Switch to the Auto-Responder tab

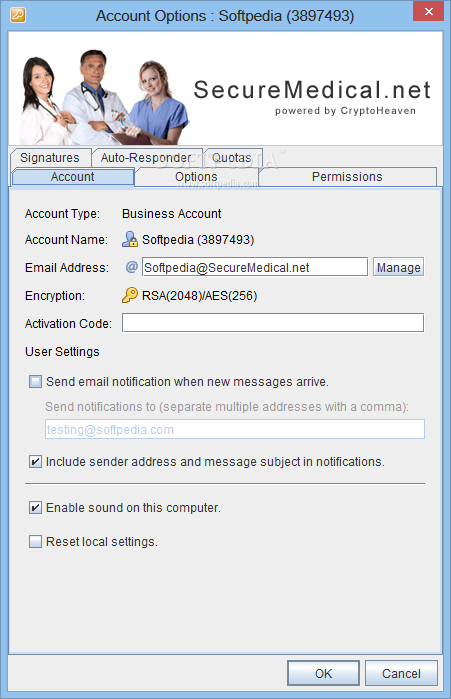pyautogui.click(x=146, y=157)
